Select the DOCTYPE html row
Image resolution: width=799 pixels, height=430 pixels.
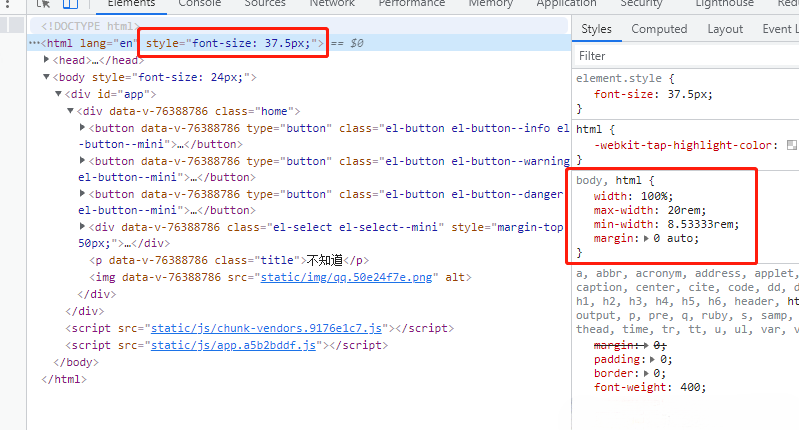(299, 26)
